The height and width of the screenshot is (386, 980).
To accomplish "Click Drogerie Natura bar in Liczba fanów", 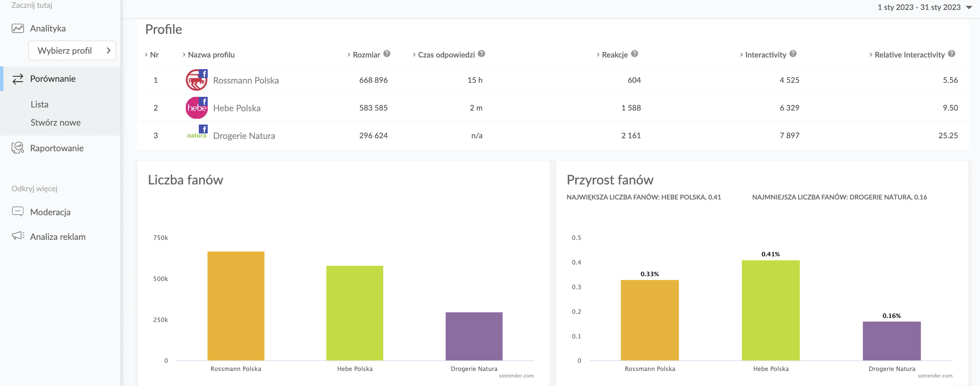I will [x=474, y=336].
